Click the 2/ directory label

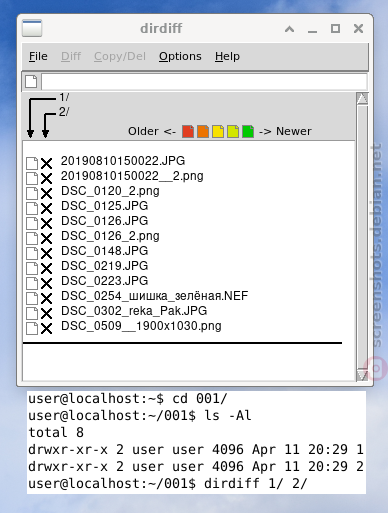64,112
